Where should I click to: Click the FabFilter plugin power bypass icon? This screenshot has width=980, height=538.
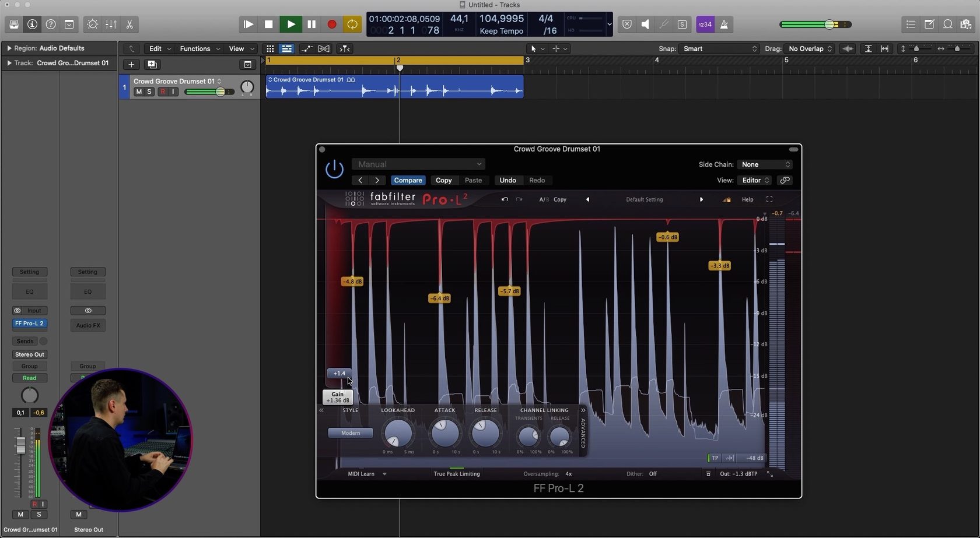click(x=334, y=170)
